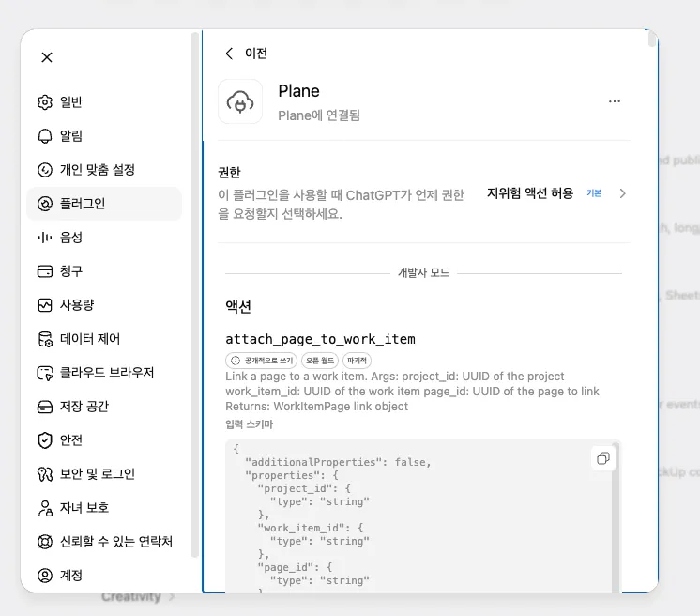Click the 알림 bell icon
700x616 pixels.
(x=45, y=136)
